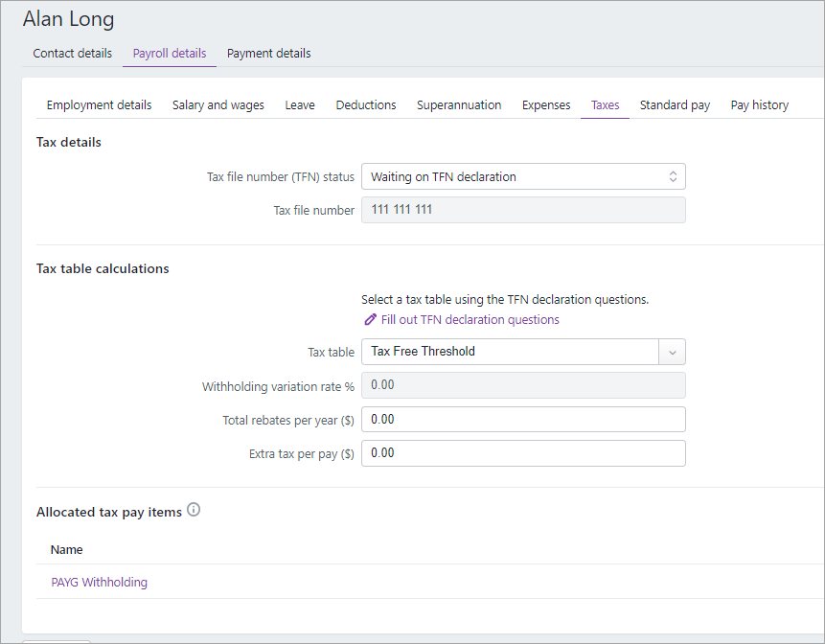
Task: Switch to the Payment details tab
Action: pyautogui.click(x=268, y=53)
